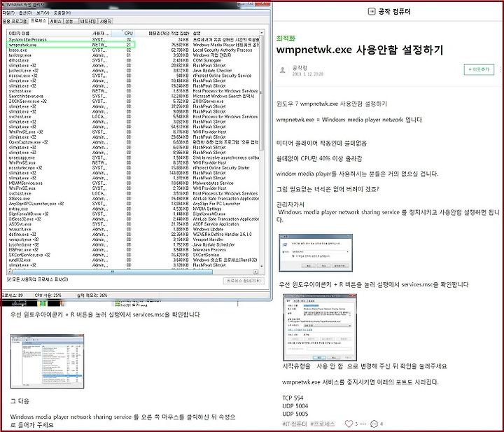Screen dimensions: 504x432
Task: Click the +이웃추가 button
Action: [x=479, y=69]
